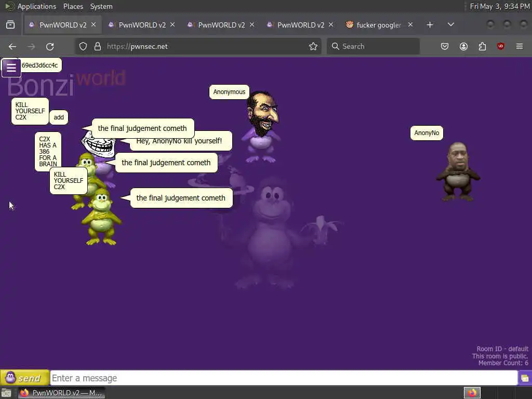The image size is (532, 399).
Task: Click the yellow send button
Action: (25, 378)
